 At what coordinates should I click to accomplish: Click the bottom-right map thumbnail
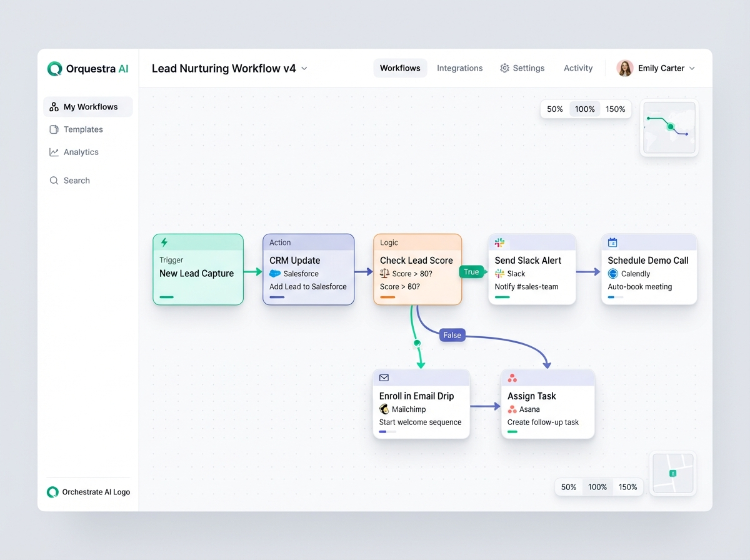tap(672, 474)
